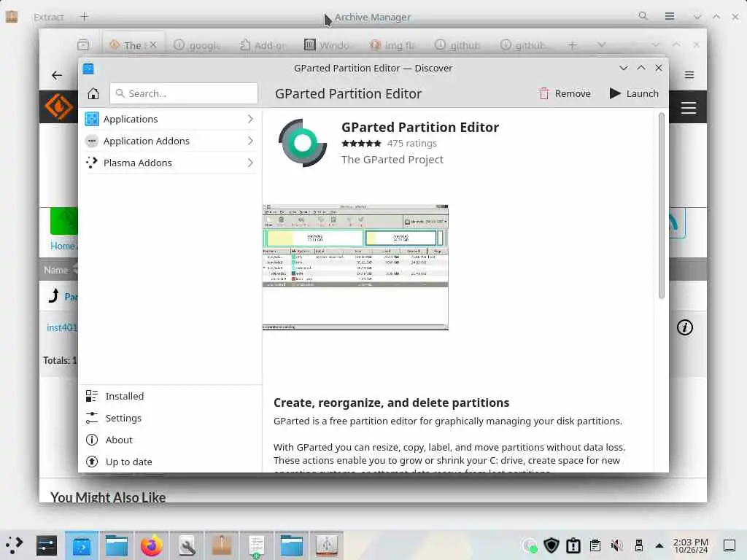Open the webpage dark hamburger menu
The width and height of the screenshot is (747, 560).
pos(689,108)
